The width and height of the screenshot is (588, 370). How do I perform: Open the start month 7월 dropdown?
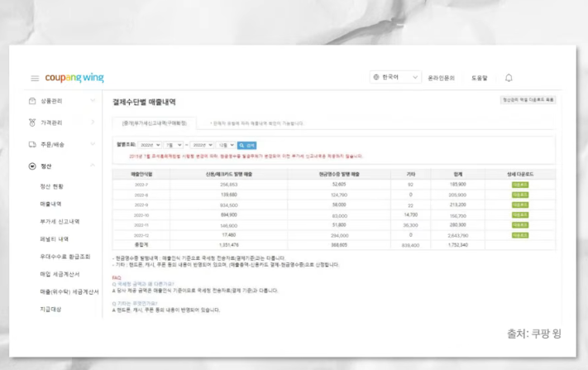pos(173,145)
